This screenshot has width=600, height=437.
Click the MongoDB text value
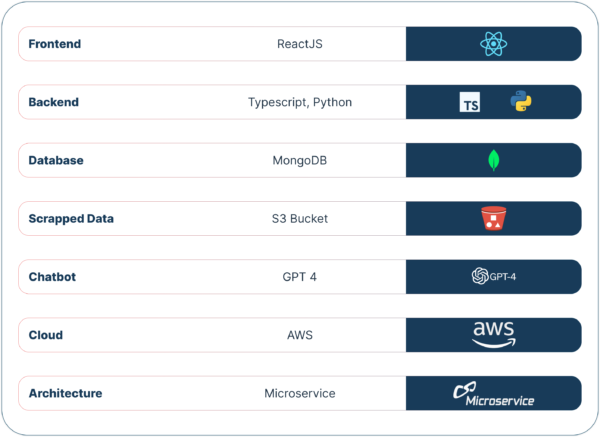click(x=299, y=160)
